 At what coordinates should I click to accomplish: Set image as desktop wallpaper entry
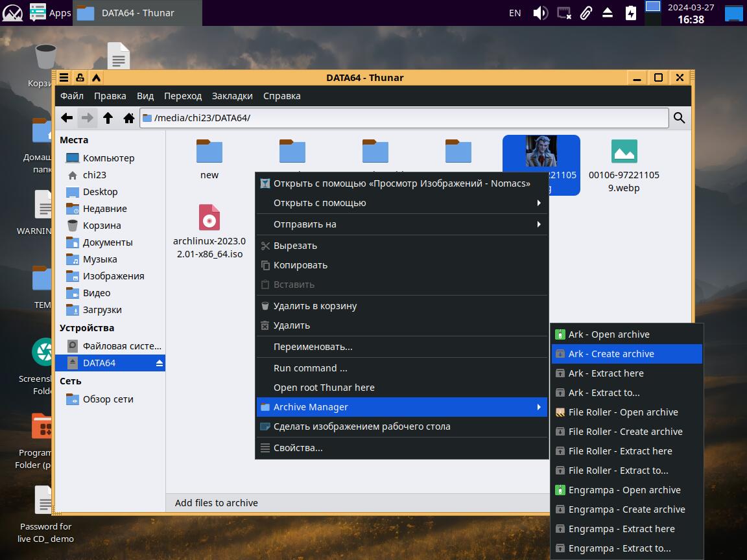click(401, 426)
